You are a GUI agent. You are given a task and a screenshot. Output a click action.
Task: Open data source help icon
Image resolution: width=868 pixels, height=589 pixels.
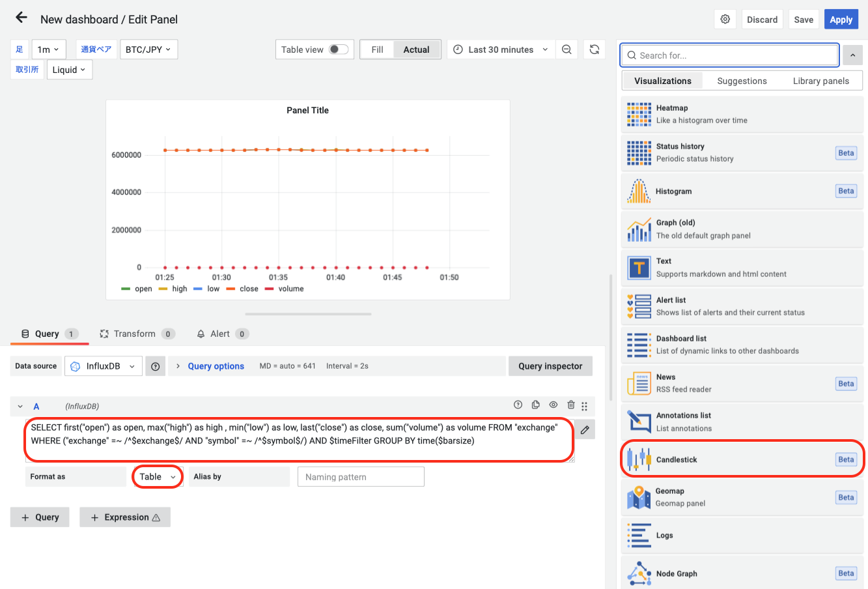(156, 366)
